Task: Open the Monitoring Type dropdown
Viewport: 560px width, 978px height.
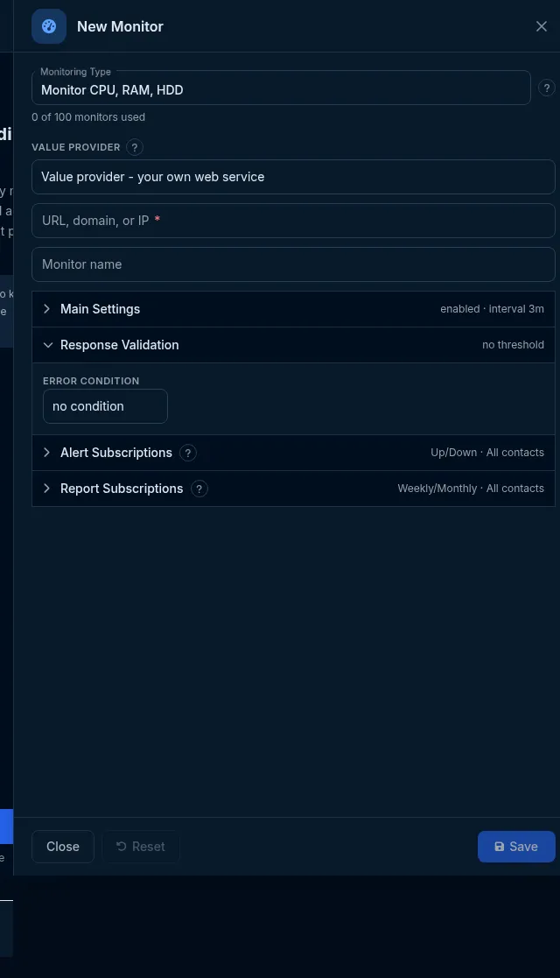Action: coord(281,88)
